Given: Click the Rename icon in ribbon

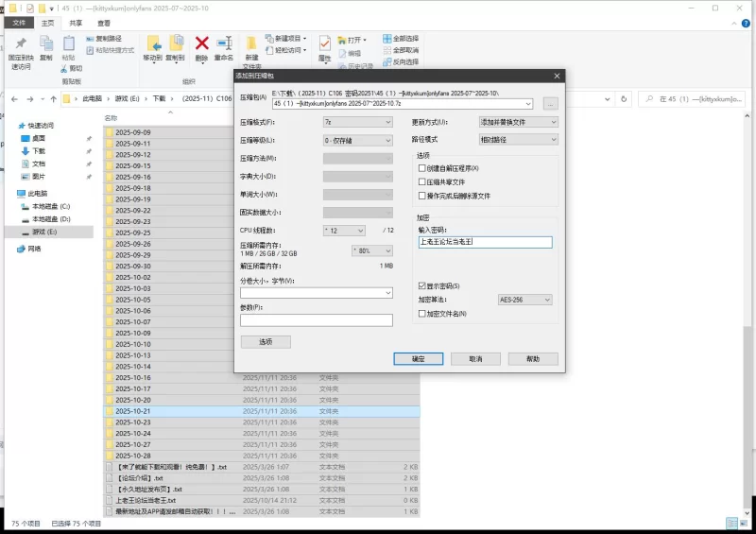Looking at the screenshot, I should (224, 43).
